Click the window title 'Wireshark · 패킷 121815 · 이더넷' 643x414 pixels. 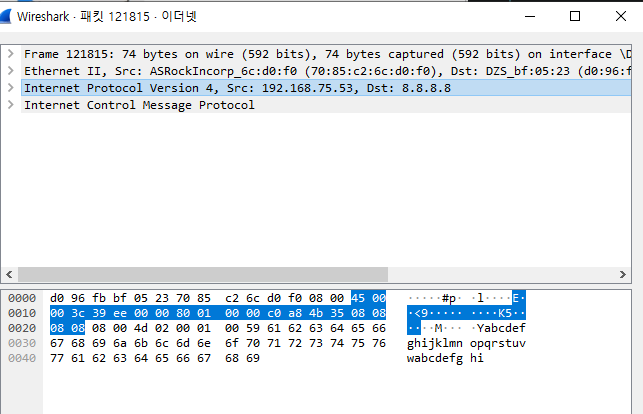tap(107, 16)
